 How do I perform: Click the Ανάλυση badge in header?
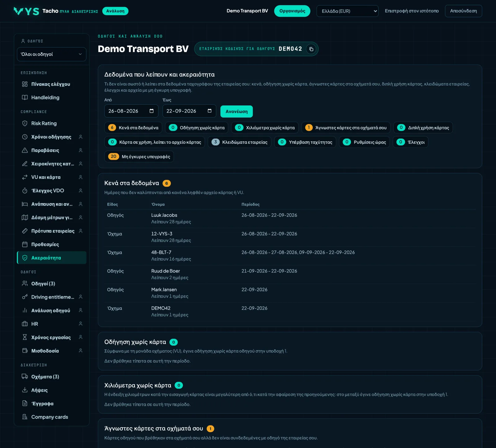tap(115, 11)
